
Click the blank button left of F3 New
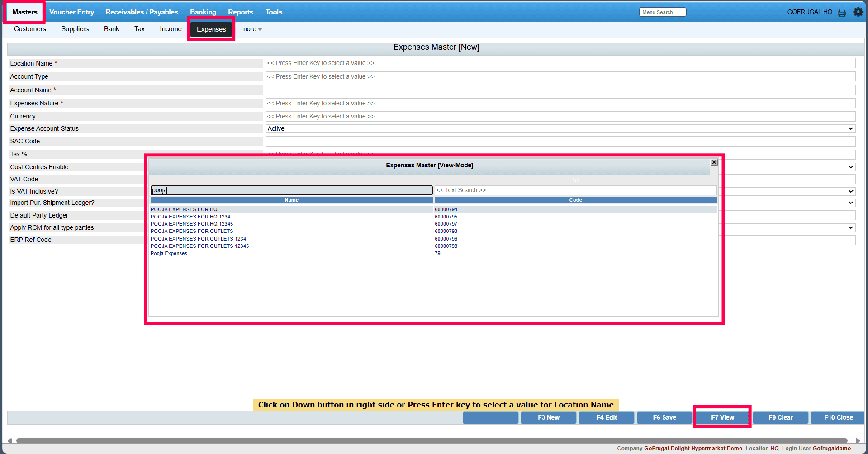point(491,418)
